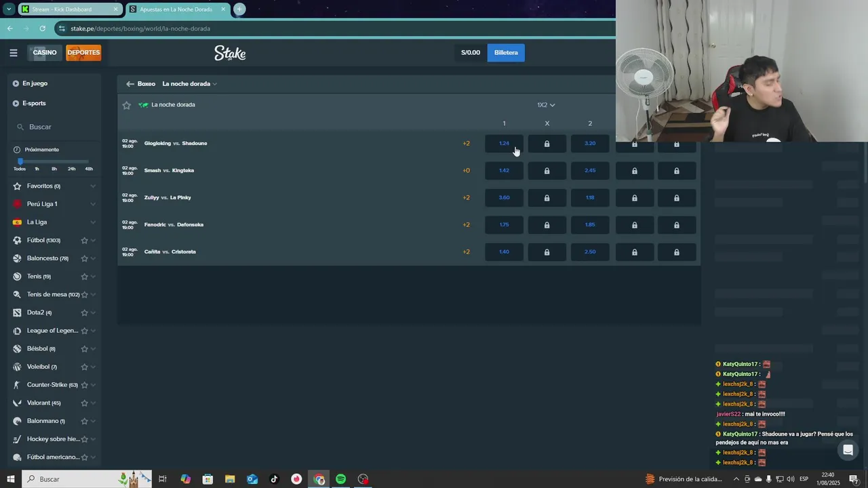
Task: Open a new browser tab
Action: [x=239, y=9]
